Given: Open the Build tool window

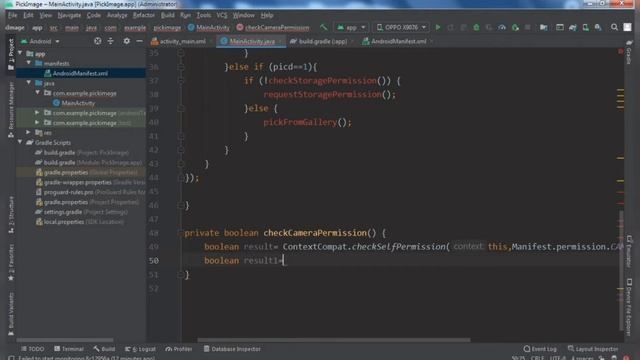Looking at the screenshot, I should [x=104, y=349].
